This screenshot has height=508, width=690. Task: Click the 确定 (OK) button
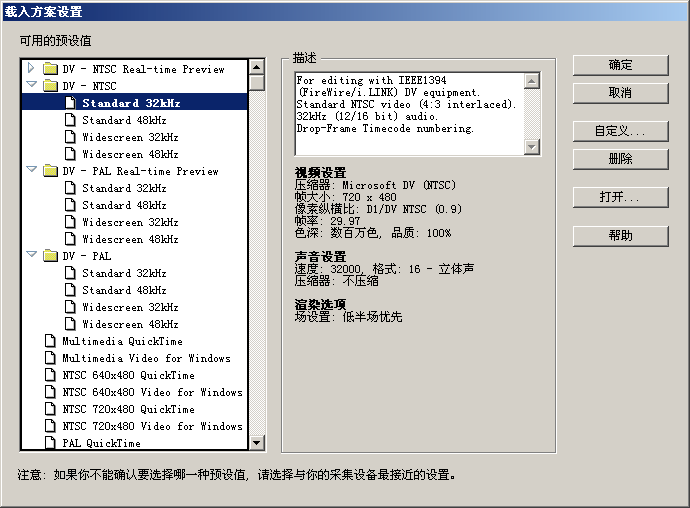point(620,65)
